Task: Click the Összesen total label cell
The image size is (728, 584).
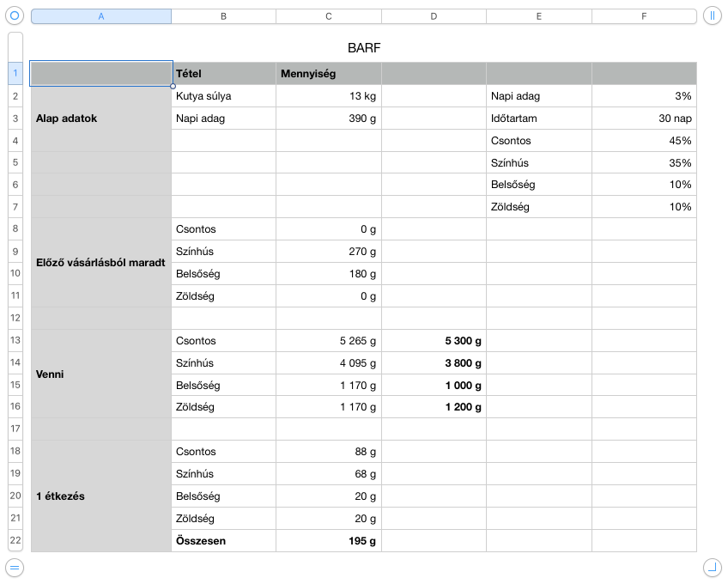Action: (x=224, y=541)
